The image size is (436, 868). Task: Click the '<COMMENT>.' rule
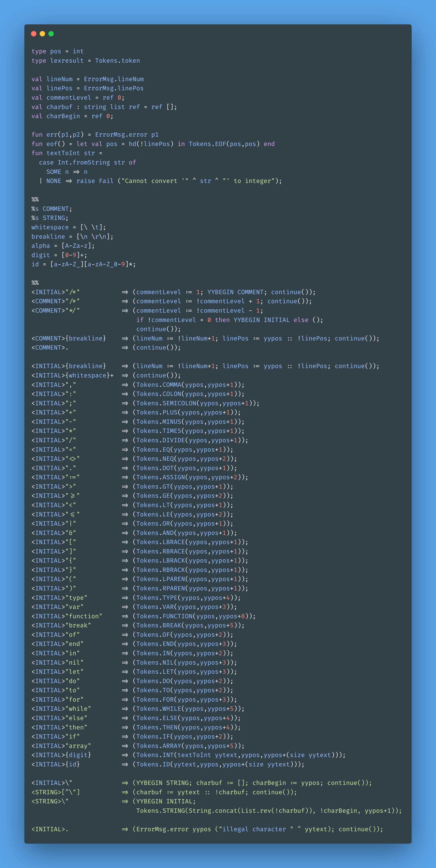tap(106, 348)
